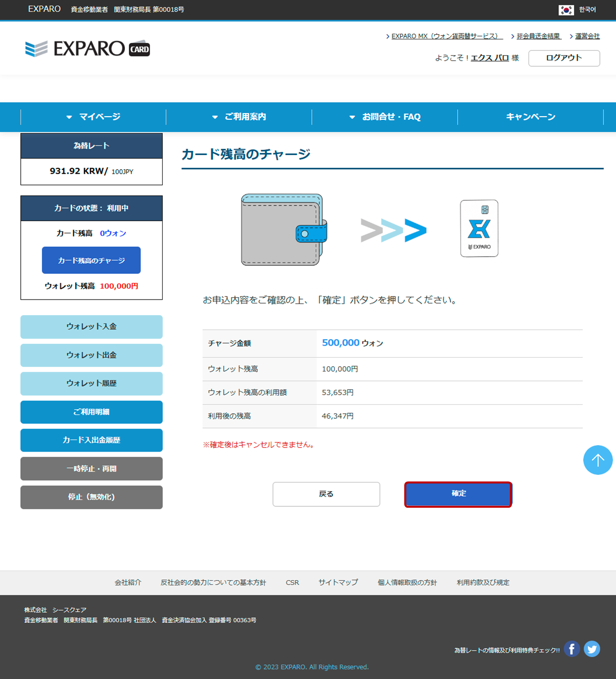Click the scroll-to-top arrow button

tap(597, 460)
